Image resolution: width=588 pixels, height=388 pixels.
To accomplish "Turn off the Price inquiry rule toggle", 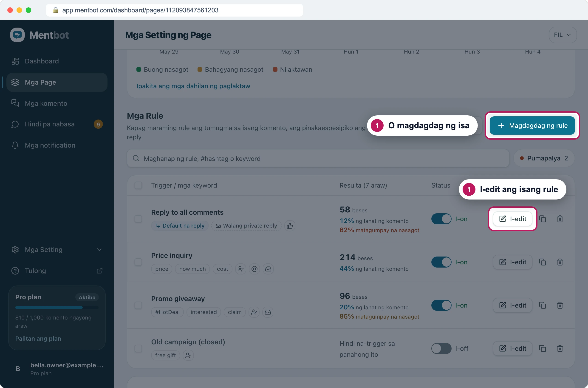I will click(441, 262).
